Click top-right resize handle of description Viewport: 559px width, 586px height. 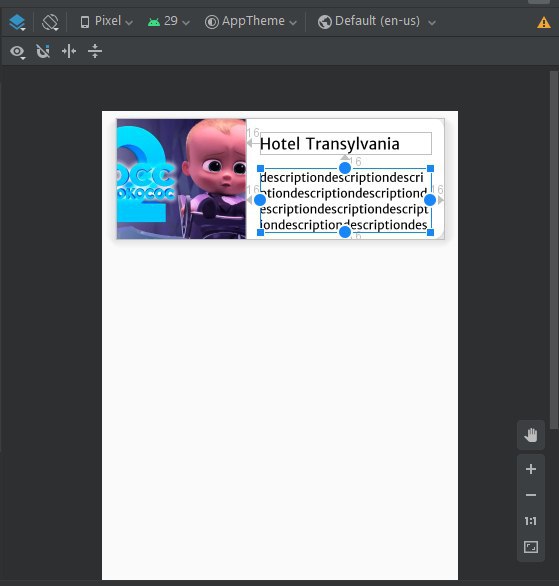430,169
